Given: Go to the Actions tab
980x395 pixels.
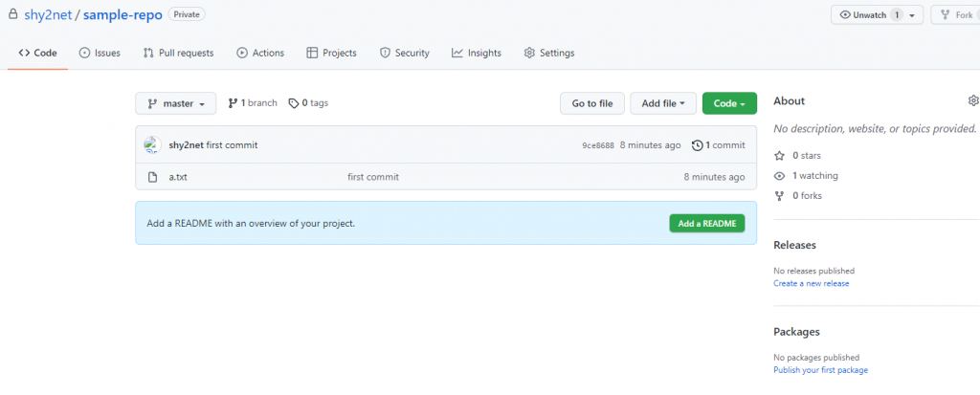Looking at the screenshot, I should [260, 54].
